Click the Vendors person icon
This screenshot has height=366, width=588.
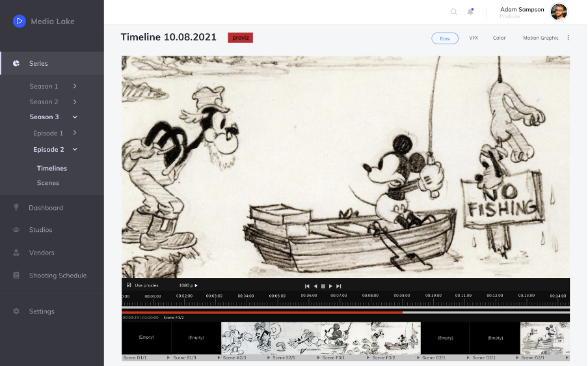coord(16,252)
